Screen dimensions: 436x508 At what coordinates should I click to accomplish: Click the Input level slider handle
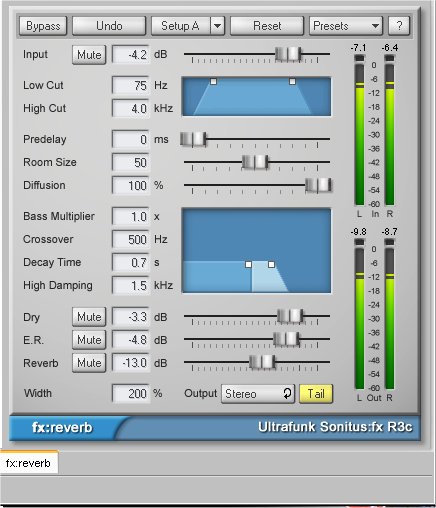(x=288, y=54)
